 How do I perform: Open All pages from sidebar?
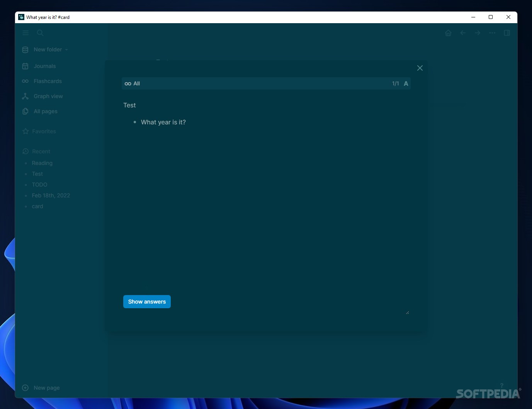pos(46,111)
